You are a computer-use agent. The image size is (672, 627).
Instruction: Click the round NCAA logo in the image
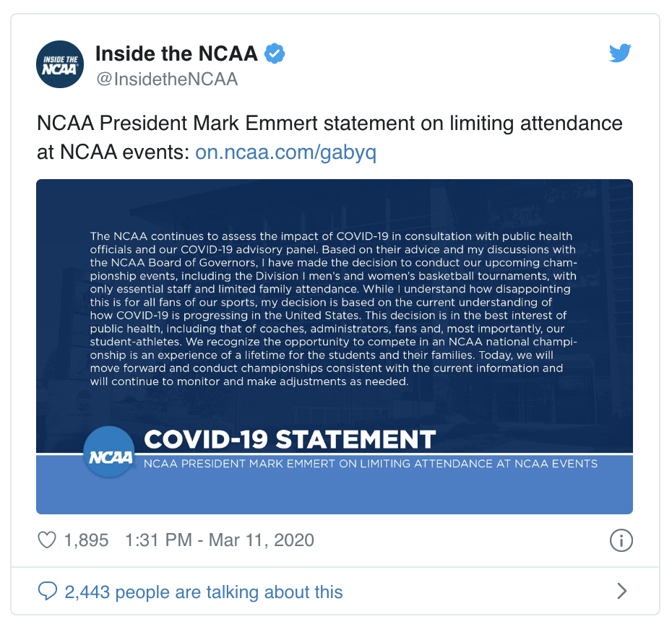(109, 452)
